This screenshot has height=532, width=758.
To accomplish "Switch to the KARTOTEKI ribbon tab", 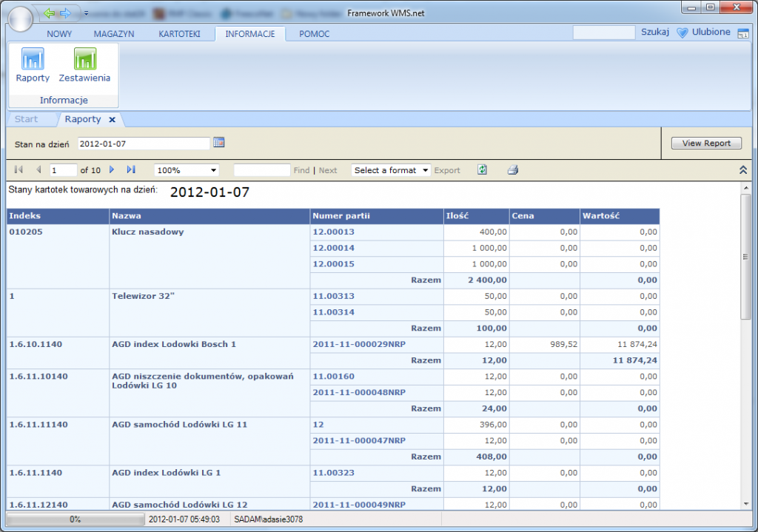I will click(179, 34).
